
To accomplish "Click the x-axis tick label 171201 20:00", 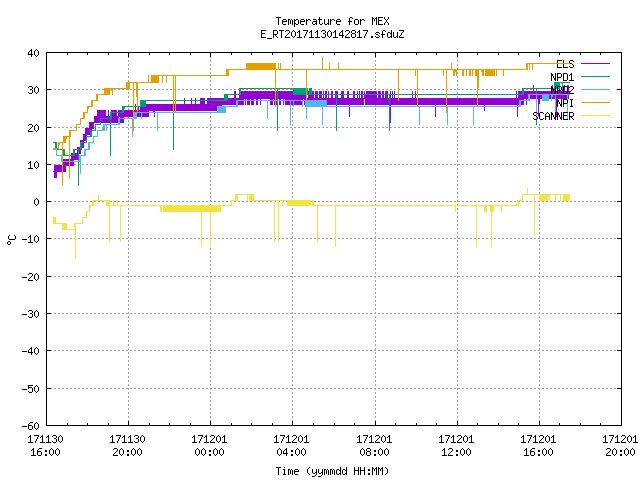I will [x=620, y=445].
